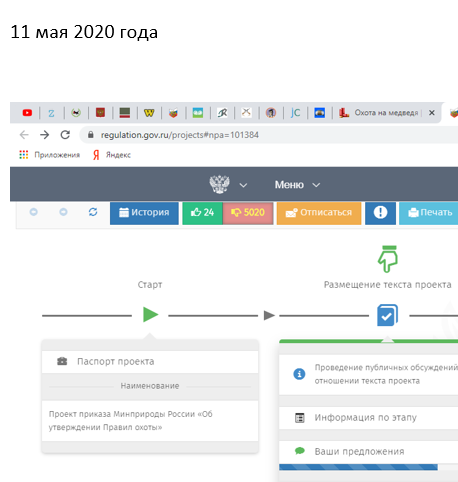Click the Отписаться unsubscribe button
Viewport: 458px width, 482px height.
coord(319,213)
